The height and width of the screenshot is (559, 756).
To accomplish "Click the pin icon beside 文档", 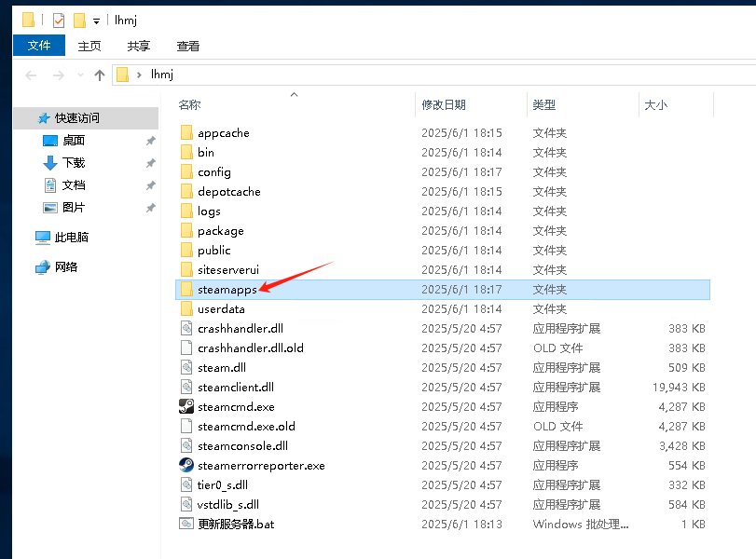I will (x=150, y=185).
